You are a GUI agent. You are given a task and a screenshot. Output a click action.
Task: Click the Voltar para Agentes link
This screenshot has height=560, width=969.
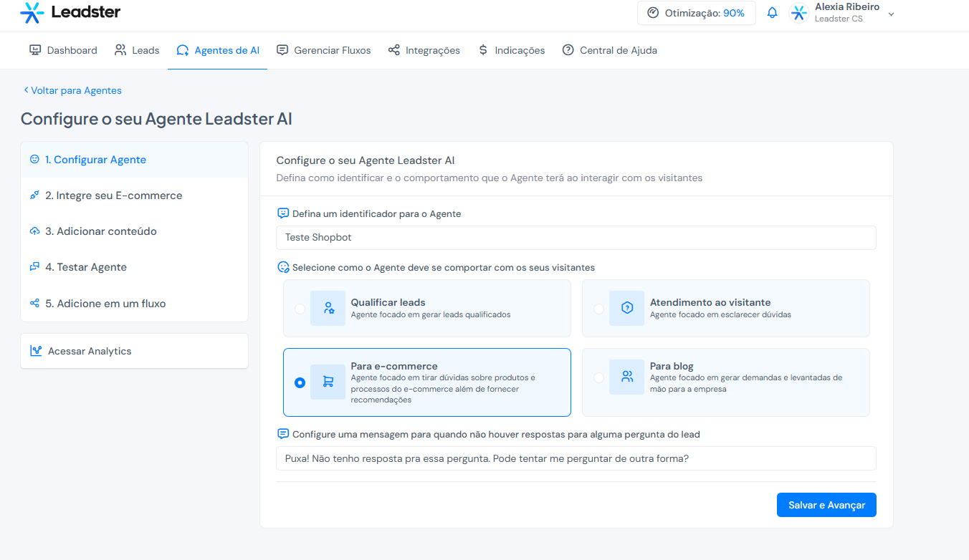click(x=72, y=90)
